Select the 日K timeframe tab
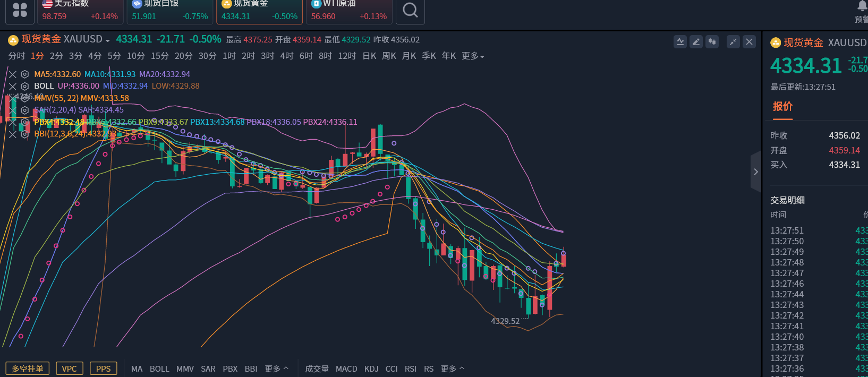This screenshot has height=377, width=868. pyautogui.click(x=369, y=56)
